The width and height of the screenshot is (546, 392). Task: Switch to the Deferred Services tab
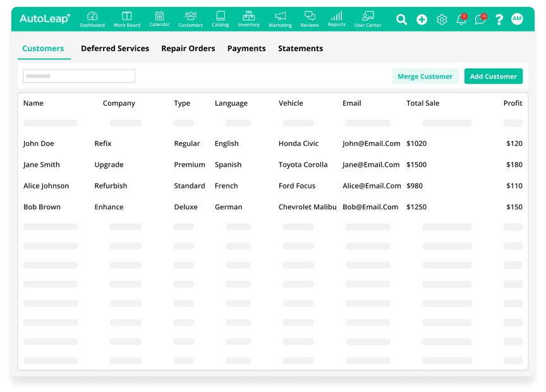[115, 49]
